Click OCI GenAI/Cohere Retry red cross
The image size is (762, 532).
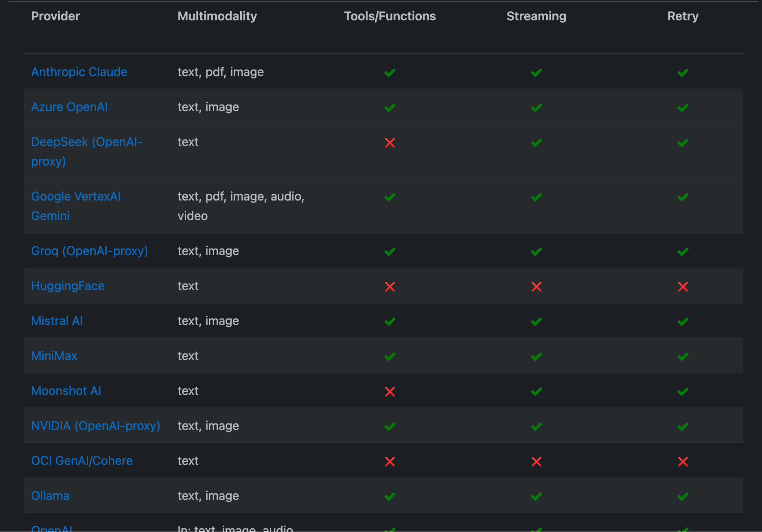pyautogui.click(x=683, y=462)
